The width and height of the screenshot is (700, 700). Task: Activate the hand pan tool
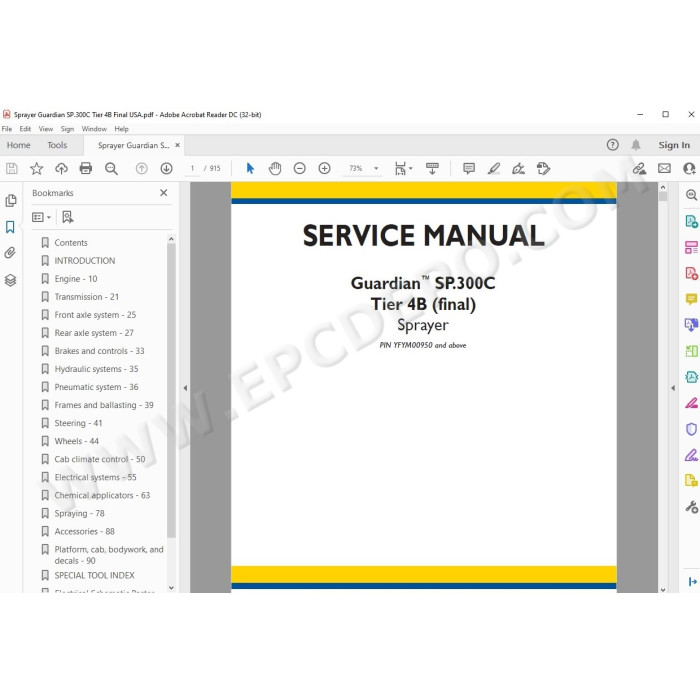(x=275, y=169)
